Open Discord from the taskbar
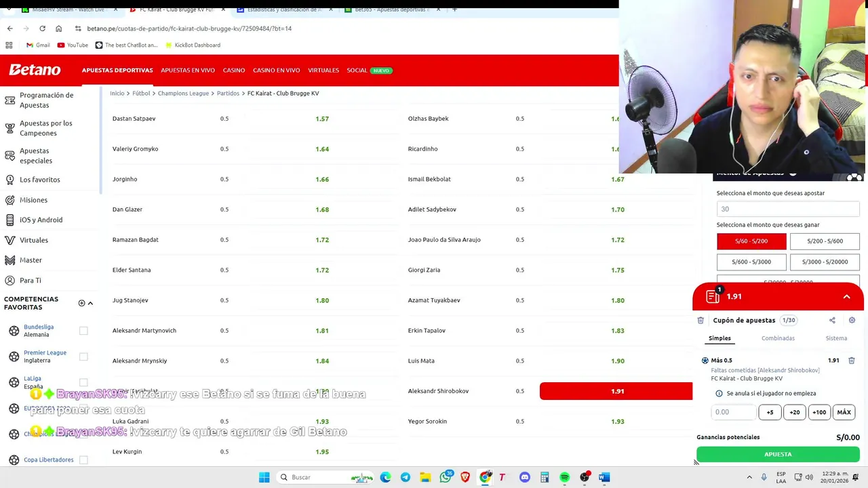Viewport: 868px width, 488px height. click(524, 477)
